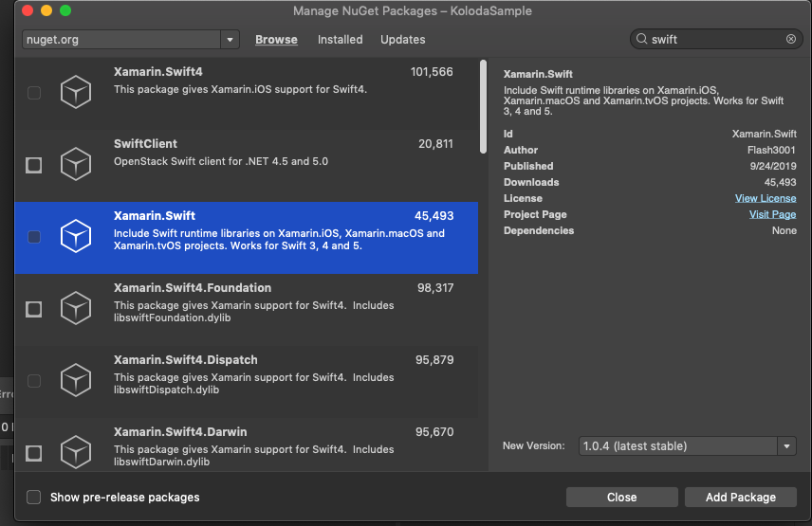The height and width of the screenshot is (526, 812).
Task: Switch to the Installed tab
Action: pyautogui.click(x=340, y=40)
